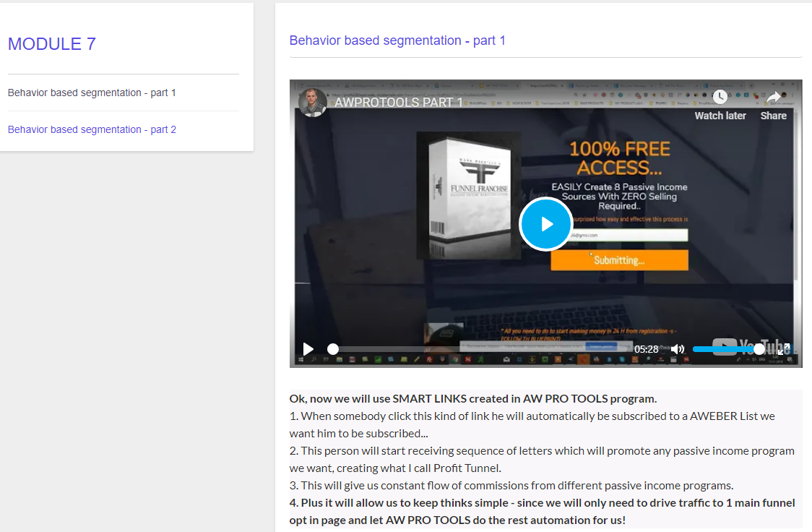Click the Share label on the video

(x=773, y=116)
